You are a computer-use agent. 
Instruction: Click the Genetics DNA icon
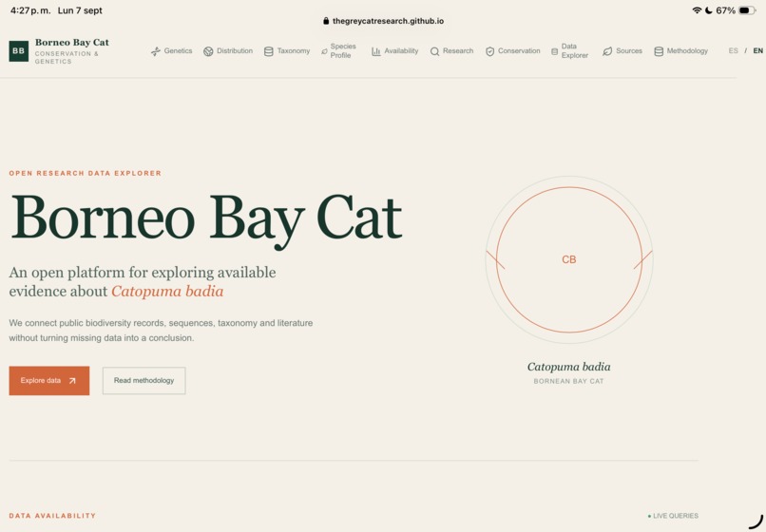[156, 51]
